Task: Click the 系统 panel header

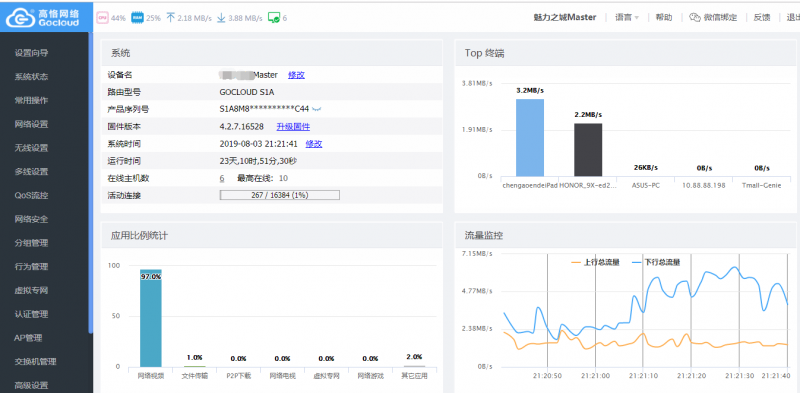Action: point(272,53)
